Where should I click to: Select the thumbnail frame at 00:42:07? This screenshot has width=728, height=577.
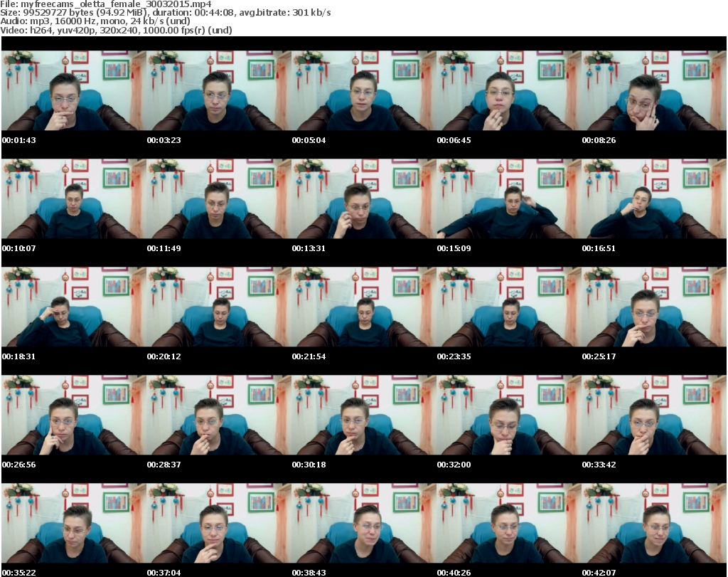pos(654,523)
